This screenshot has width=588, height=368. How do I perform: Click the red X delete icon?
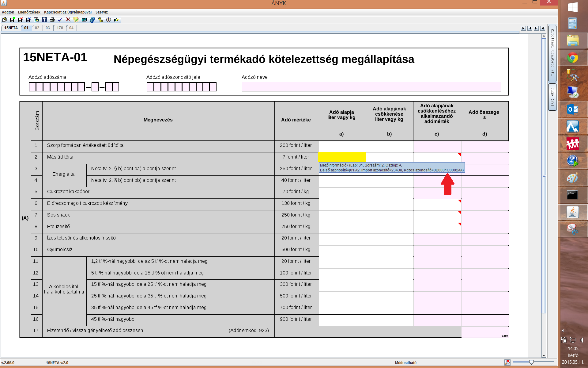(68, 20)
